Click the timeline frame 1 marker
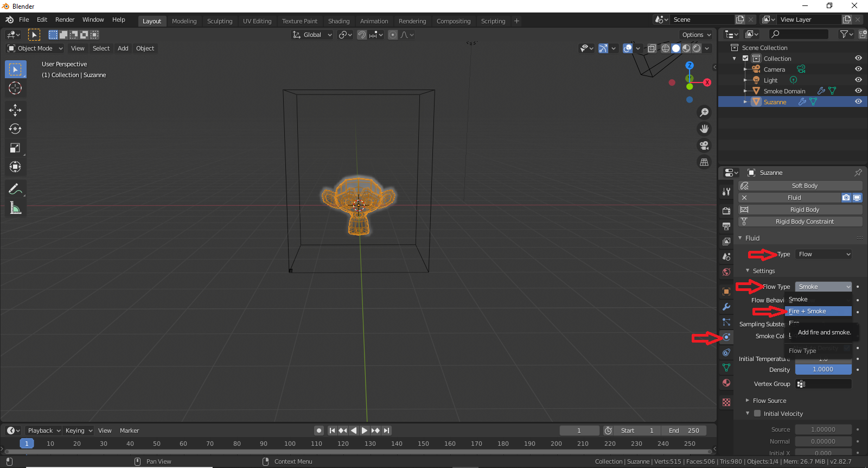Image resolution: width=868 pixels, height=468 pixels. point(27,444)
